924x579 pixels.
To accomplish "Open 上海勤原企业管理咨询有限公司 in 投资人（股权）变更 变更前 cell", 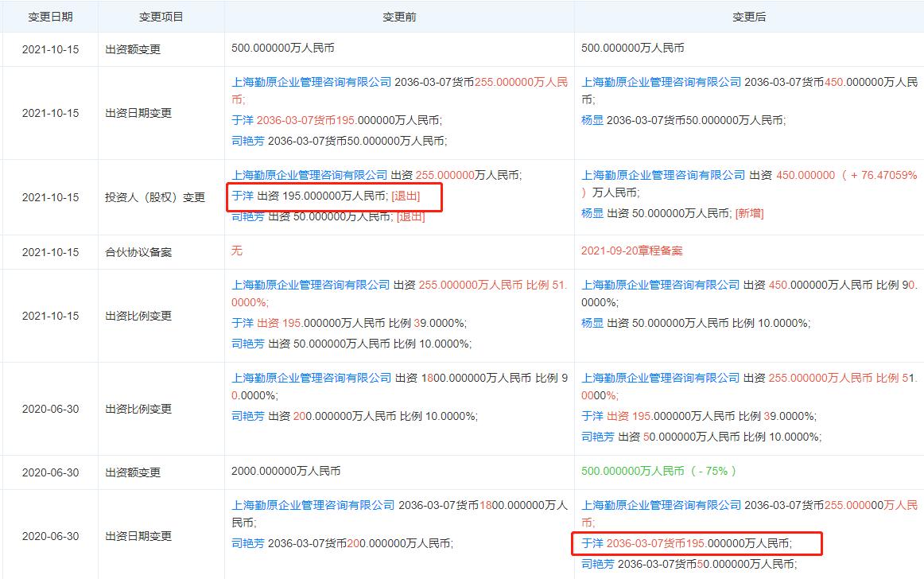I will pos(309,175).
